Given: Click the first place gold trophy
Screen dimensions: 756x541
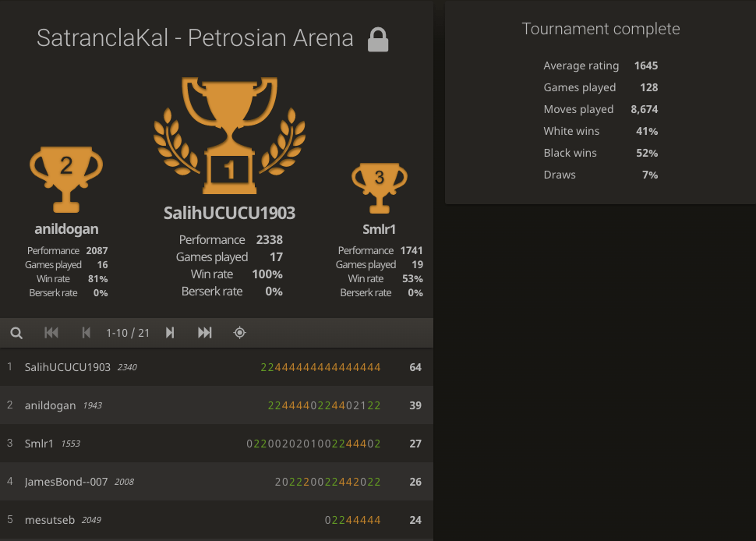Looking at the screenshot, I should (229, 134).
